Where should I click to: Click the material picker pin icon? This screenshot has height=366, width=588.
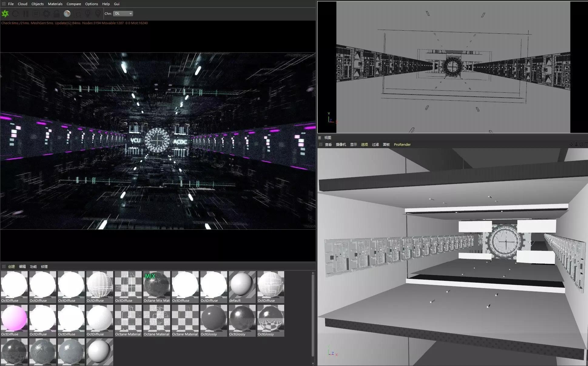pos(98,14)
